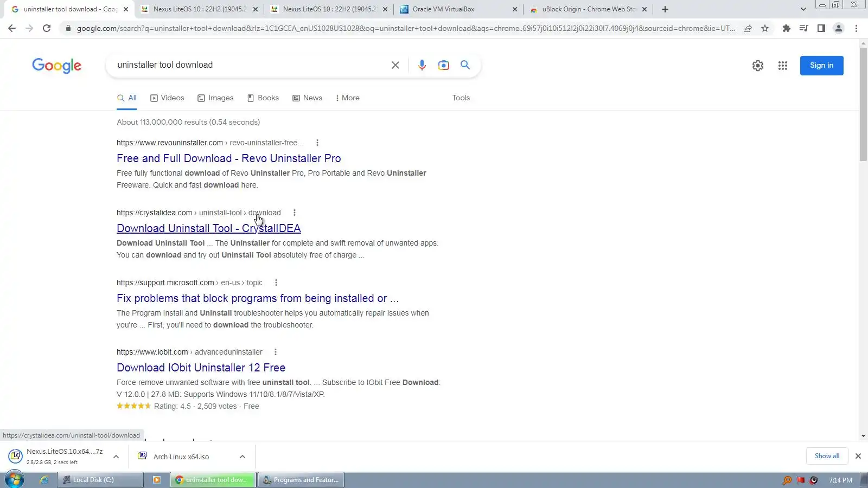Screen dimensions: 868x488
Task: Expand options for Nexus.LiteOS download
Action: tap(116, 457)
